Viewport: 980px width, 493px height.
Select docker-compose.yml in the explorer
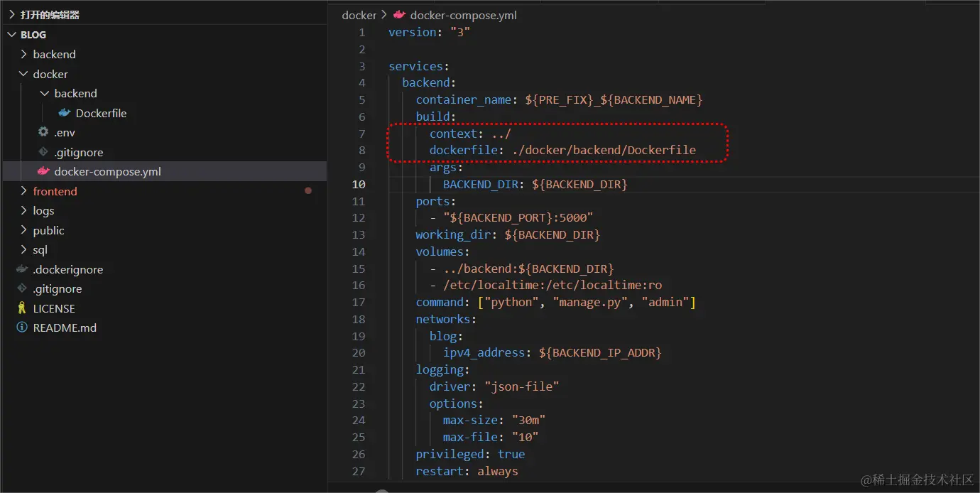tap(107, 171)
